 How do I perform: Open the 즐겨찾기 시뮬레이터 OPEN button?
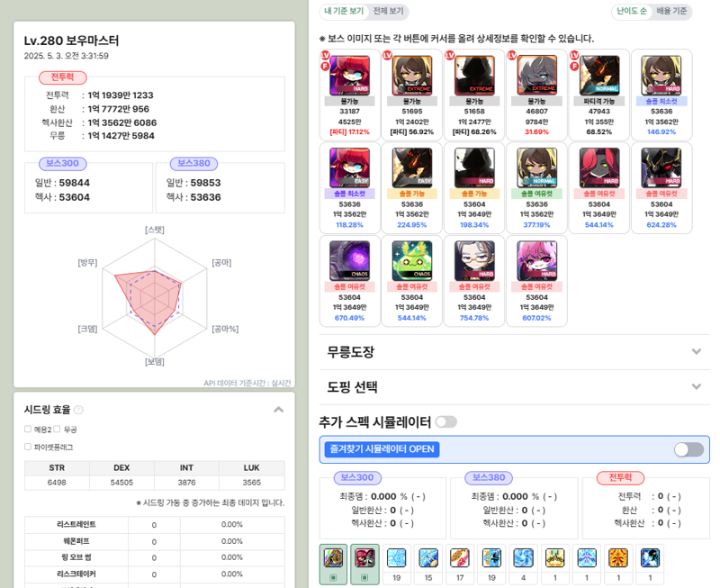pyautogui.click(x=382, y=449)
